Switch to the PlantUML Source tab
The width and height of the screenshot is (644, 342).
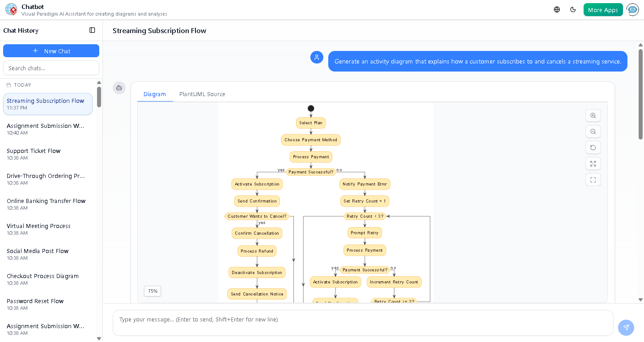[x=202, y=94]
